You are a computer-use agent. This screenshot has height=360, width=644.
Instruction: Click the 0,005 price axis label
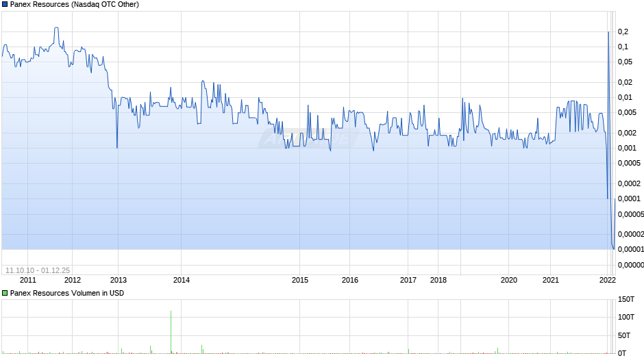[627, 112]
